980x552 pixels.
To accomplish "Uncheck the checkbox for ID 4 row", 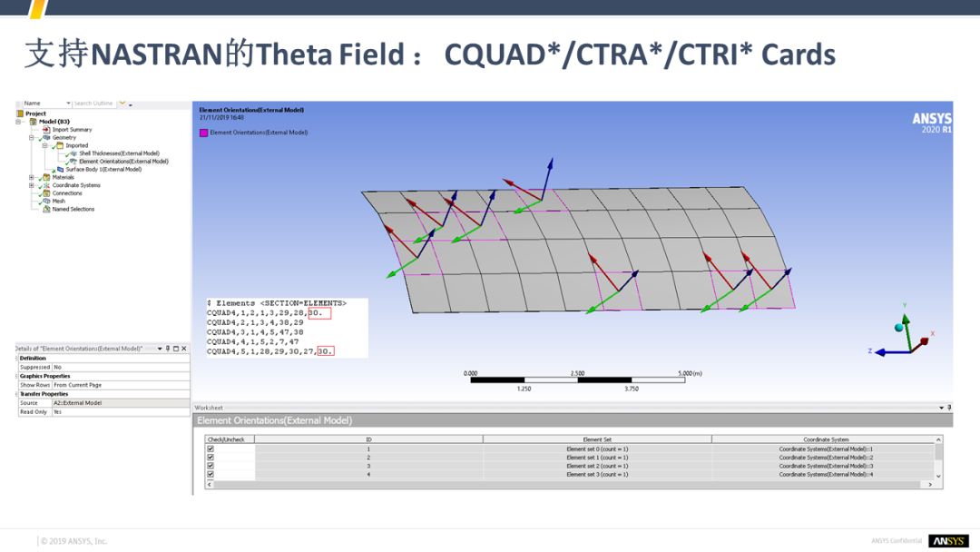I will (x=211, y=474).
